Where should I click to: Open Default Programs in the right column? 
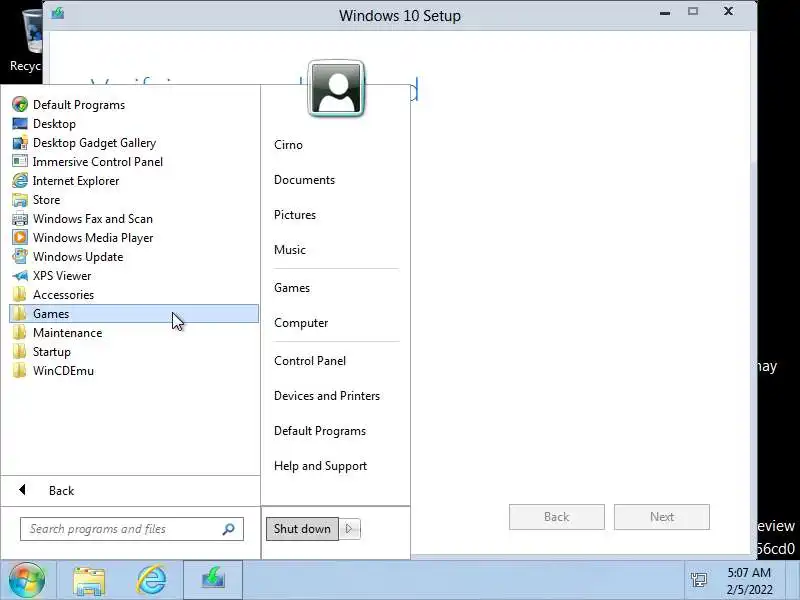(x=320, y=431)
